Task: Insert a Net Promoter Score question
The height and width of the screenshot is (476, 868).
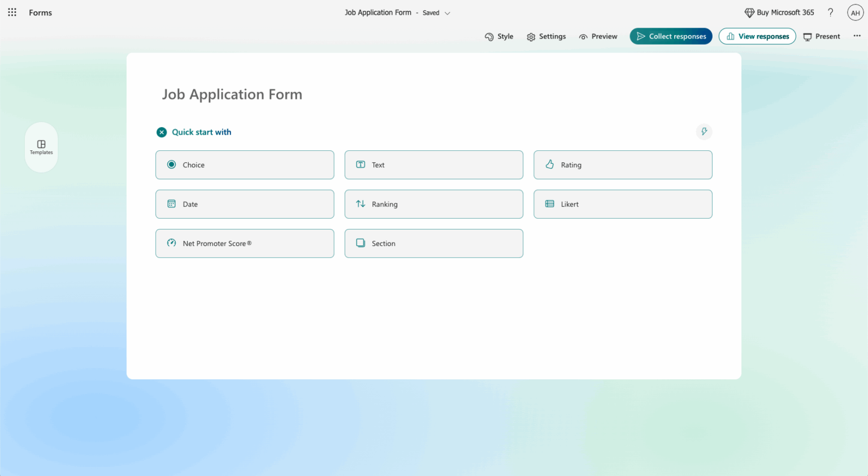Action: click(x=245, y=243)
